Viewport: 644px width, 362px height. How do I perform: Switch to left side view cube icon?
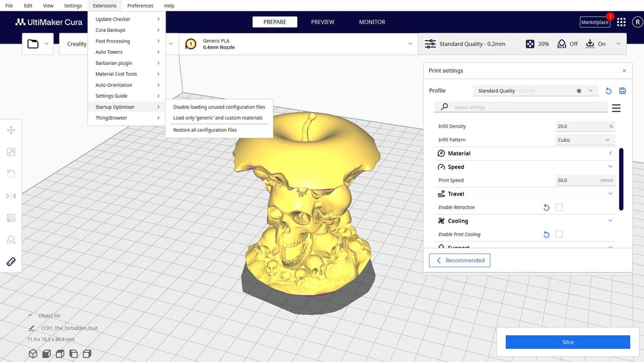[x=74, y=353]
